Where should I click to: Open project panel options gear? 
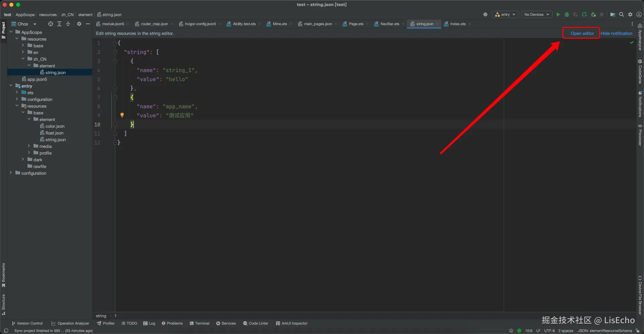pyautogui.click(x=79, y=24)
